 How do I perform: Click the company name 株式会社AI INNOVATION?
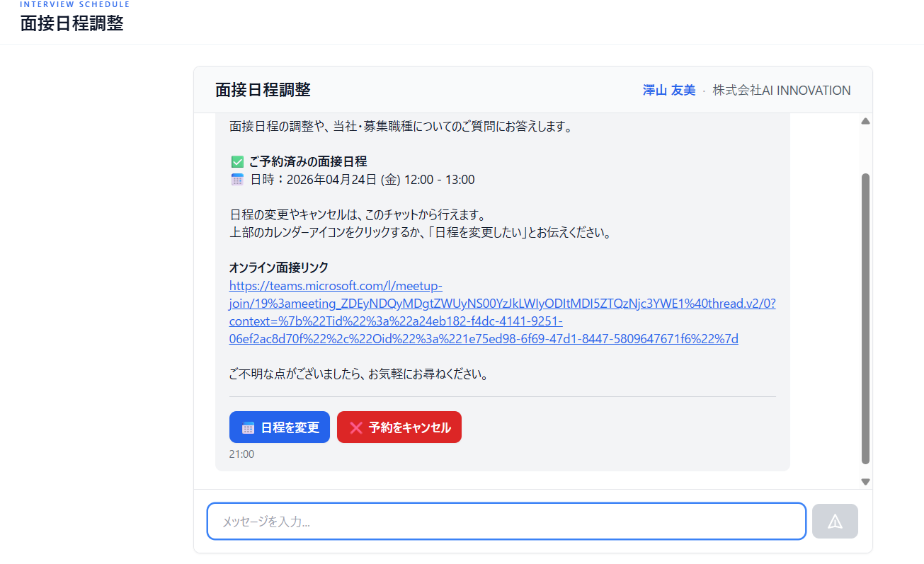782,91
